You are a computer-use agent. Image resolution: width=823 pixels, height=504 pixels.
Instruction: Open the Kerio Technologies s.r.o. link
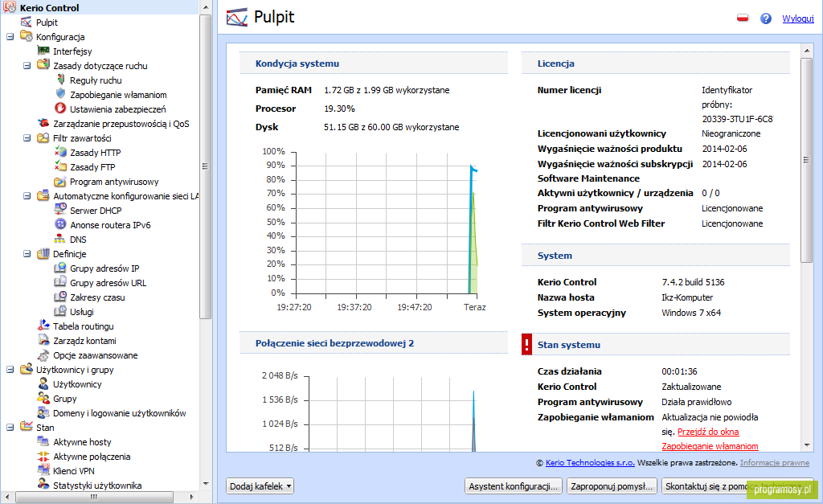[x=590, y=462]
